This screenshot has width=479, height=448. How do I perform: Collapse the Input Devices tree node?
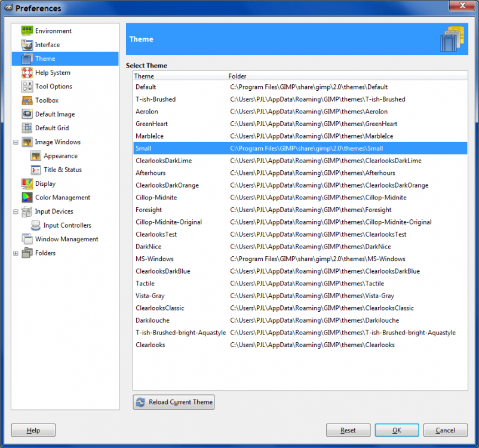click(16, 211)
